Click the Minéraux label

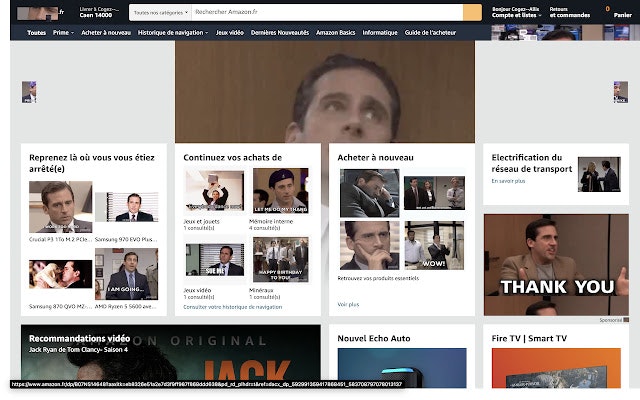[261, 291]
